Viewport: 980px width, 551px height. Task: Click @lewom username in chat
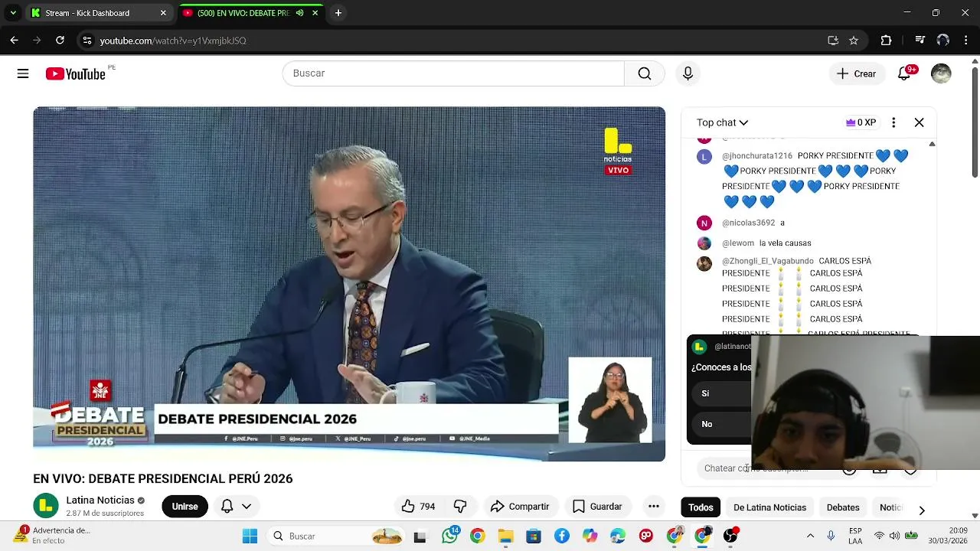tap(738, 243)
